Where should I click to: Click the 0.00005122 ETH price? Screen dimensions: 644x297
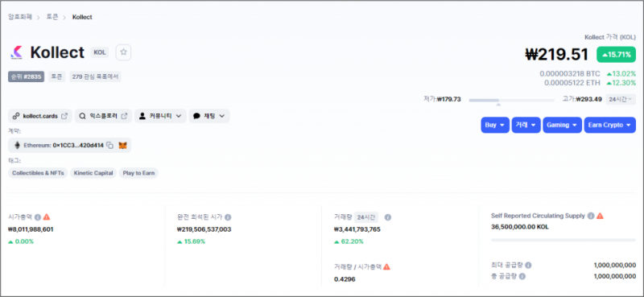pyautogui.click(x=572, y=83)
